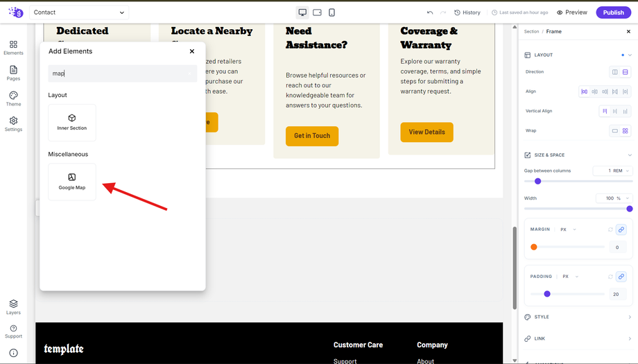Close the Frame properties panel
This screenshot has width=638, height=364.
[628, 31]
